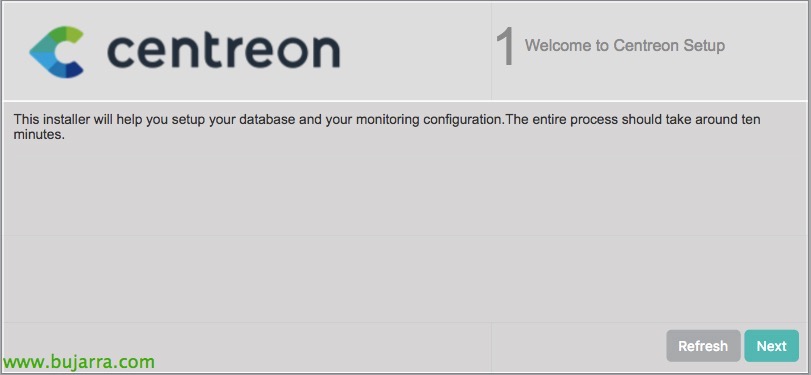Click the word minutes on second line
The width and height of the screenshot is (811, 375).
[x=39, y=136]
